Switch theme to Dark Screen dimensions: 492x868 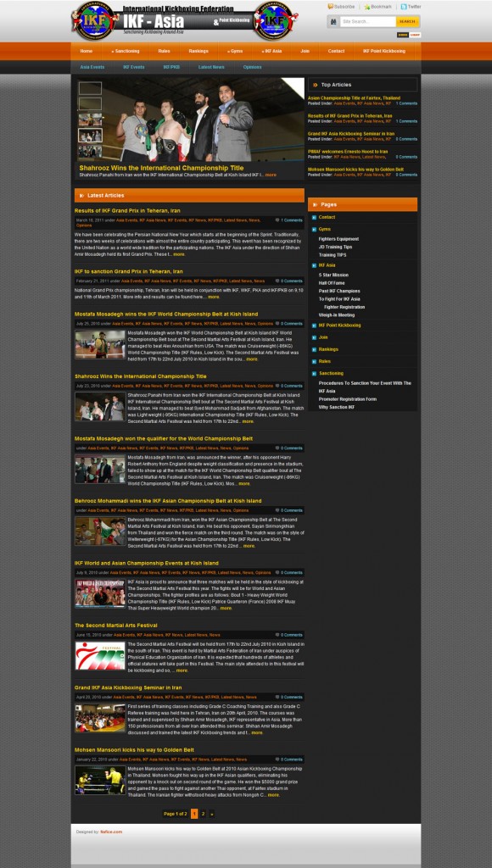coord(403,35)
